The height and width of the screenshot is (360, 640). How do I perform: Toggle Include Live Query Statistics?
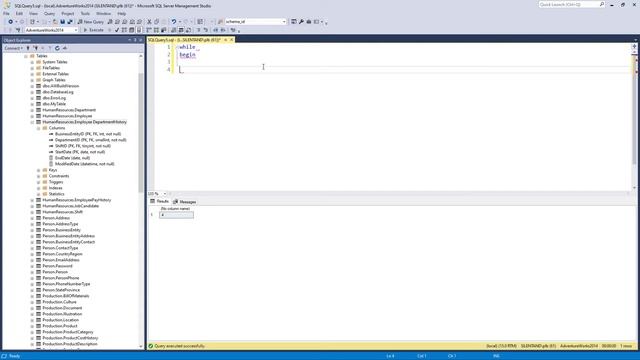pos(156,30)
